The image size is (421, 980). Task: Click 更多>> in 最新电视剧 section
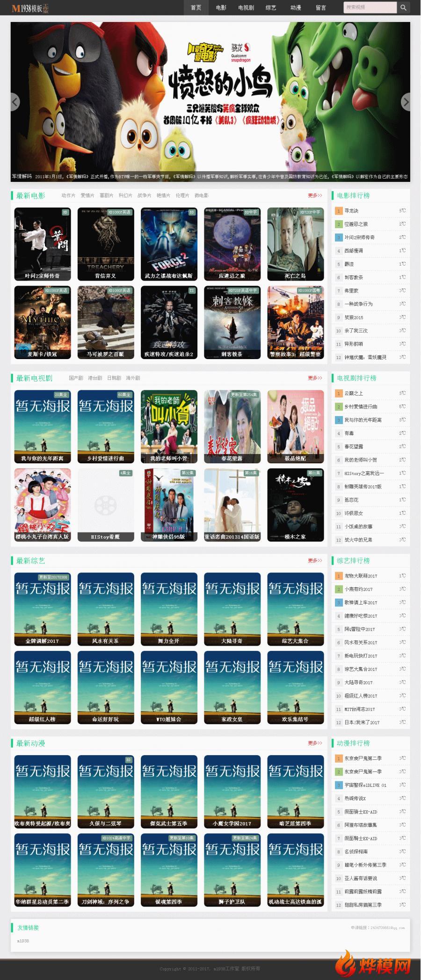[x=315, y=378]
